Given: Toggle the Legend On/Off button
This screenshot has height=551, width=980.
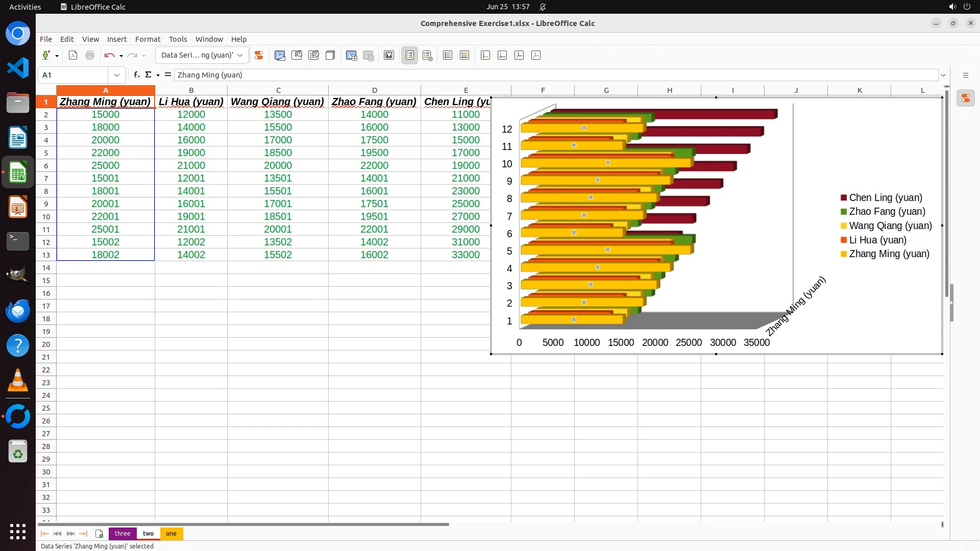Looking at the screenshot, I should pyautogui.click(x=409, y=56).
